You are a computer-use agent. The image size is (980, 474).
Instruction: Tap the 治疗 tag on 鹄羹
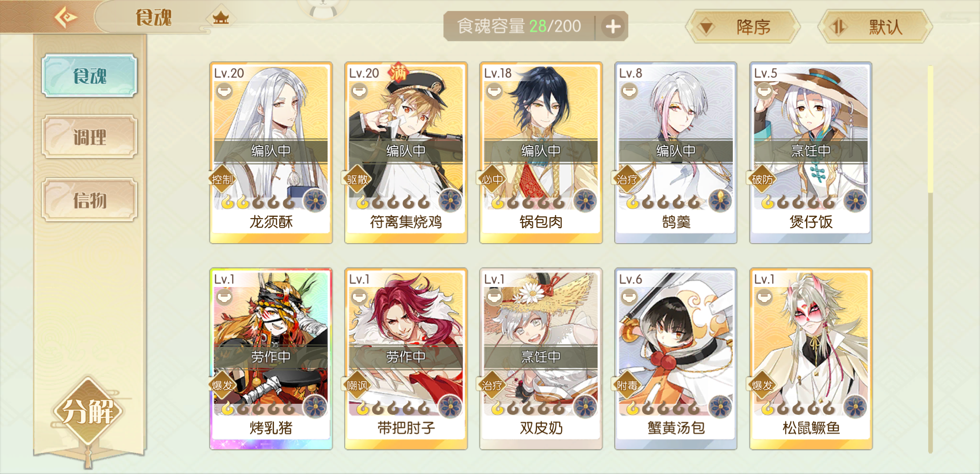627,179
